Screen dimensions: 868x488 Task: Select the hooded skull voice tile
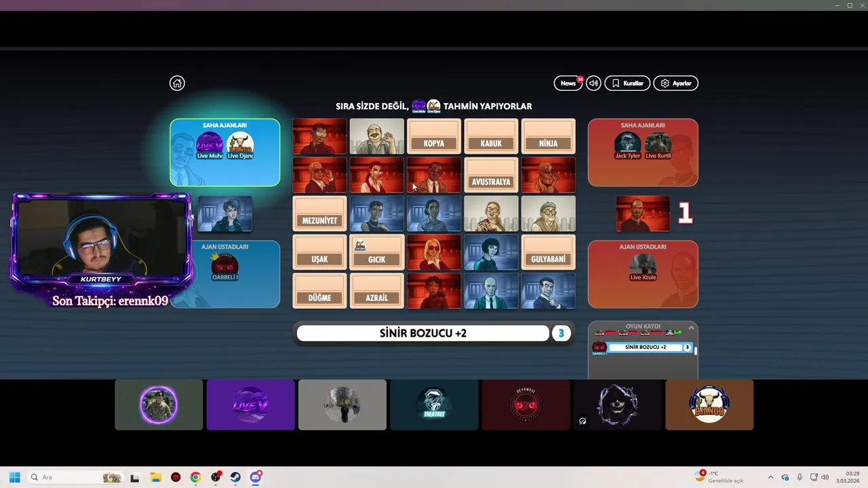(618, 405)
